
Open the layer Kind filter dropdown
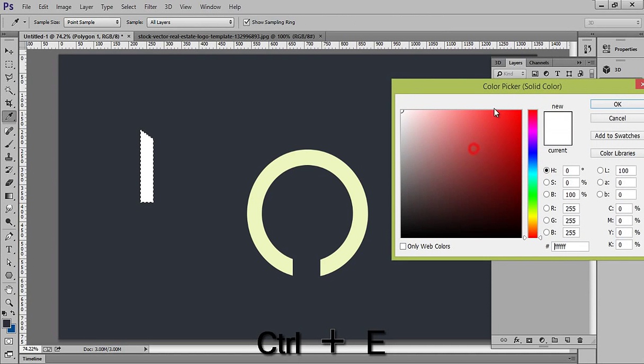[x=511, y=74]
